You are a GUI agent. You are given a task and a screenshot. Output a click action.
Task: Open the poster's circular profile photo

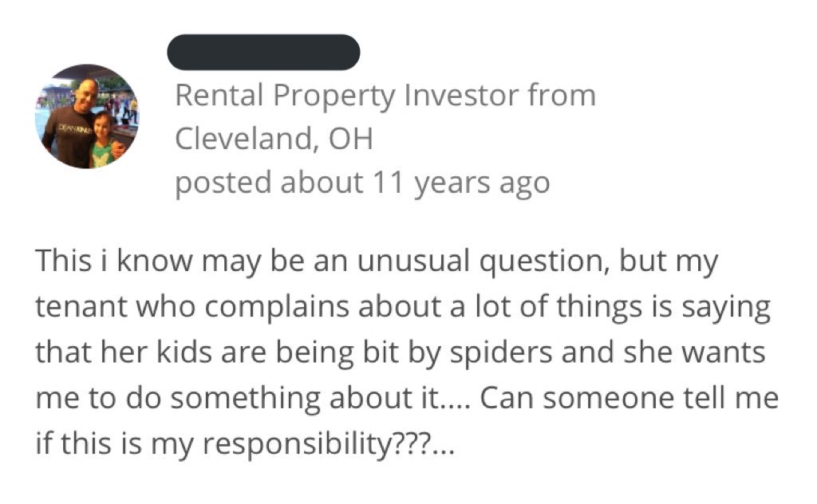pos(87,116)
